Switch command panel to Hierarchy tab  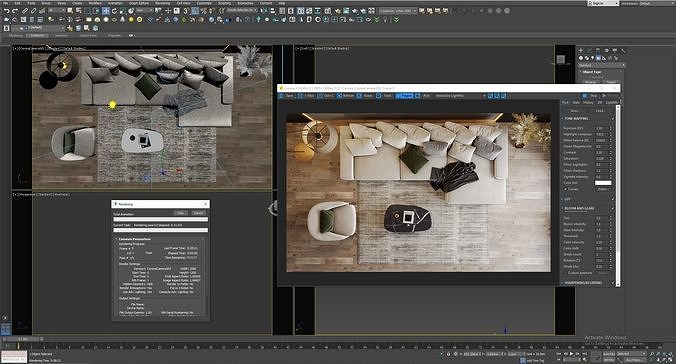click(598, 50)
